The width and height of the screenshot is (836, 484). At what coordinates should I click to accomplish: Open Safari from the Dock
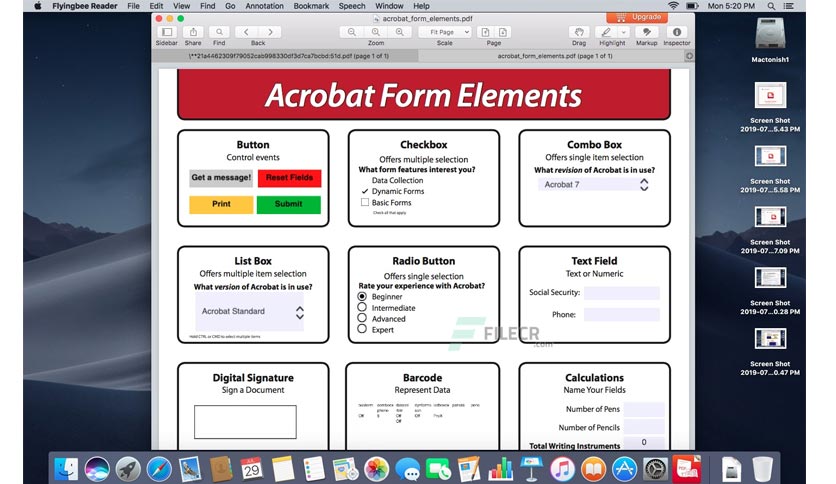pyautogui.click(x=159, y=469)
